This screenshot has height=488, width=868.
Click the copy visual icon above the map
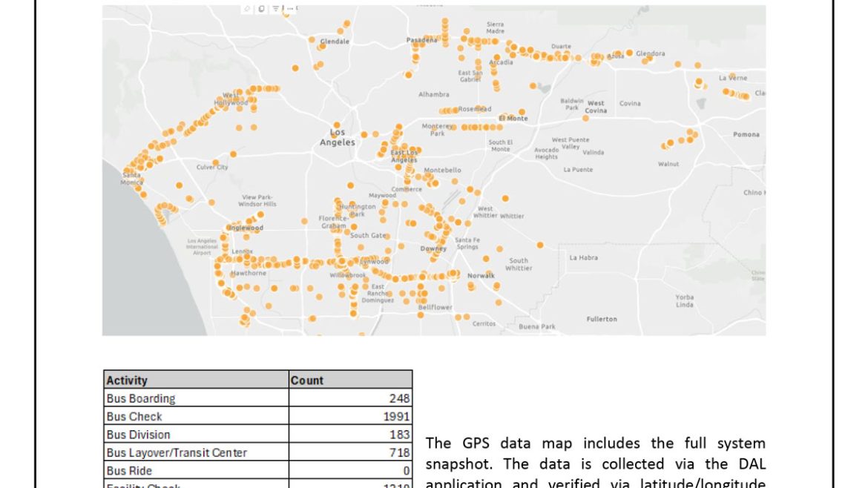[x=262, y=8]
